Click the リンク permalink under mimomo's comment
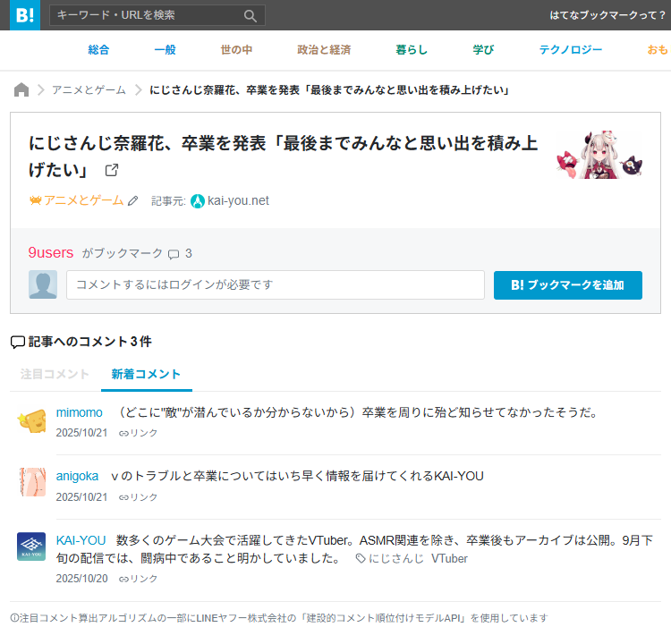This screenshot has height=644, width=671. pos(138,433)
